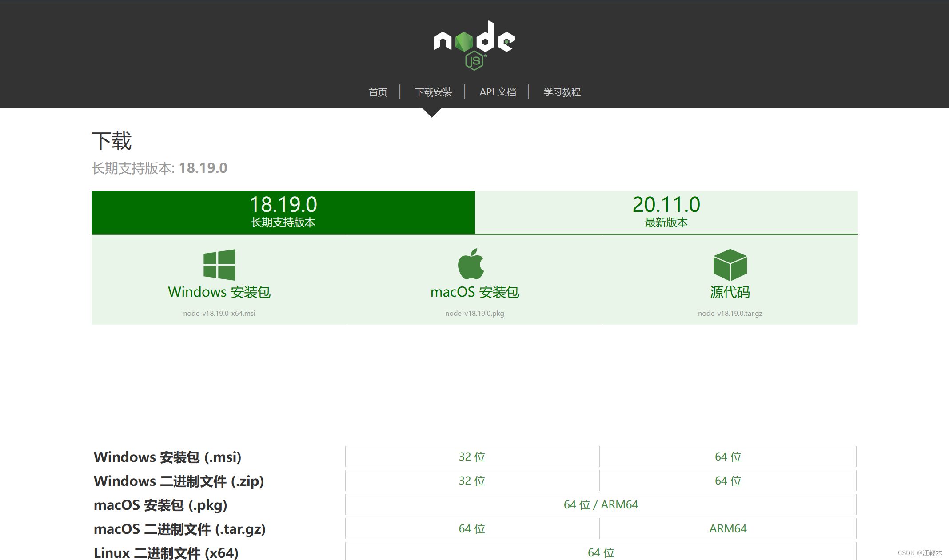The height and width of the screenshot is (560, 949).
Task: Click the Windows logo icon
Action: point(219,265)
